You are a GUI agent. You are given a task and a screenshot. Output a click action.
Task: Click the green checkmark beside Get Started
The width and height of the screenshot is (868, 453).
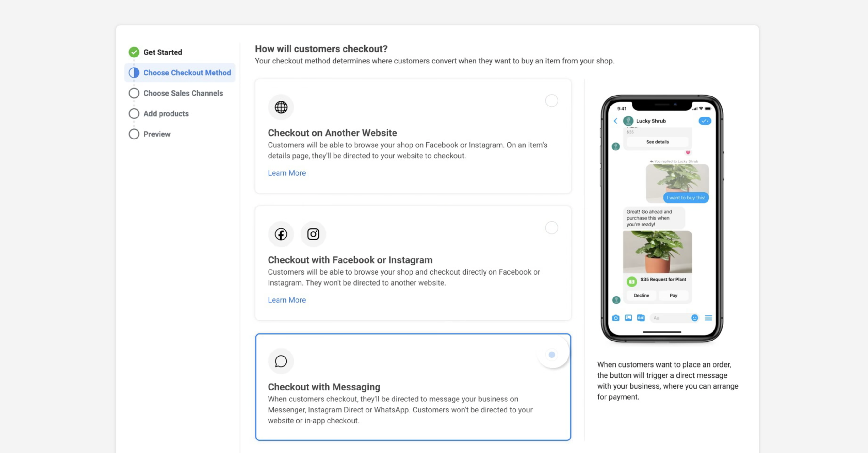point(134,52)
